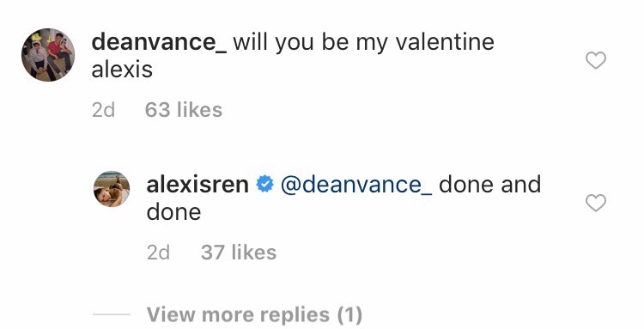
Task: Click the 2d timestamp beside 37 likes
Action: tap(159, 253)
